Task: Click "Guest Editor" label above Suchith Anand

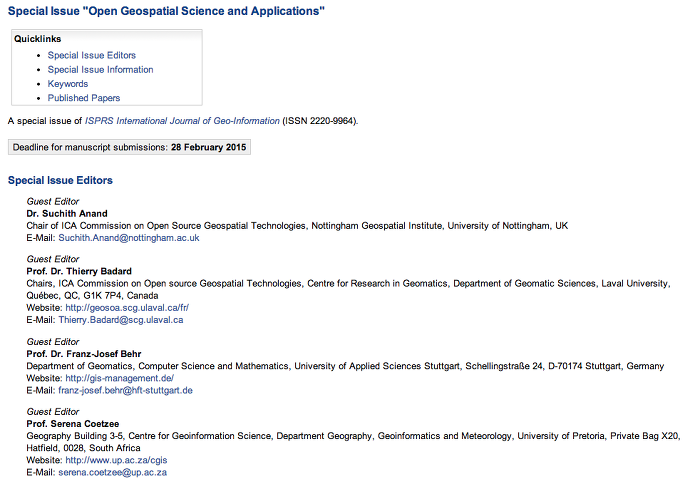Action: coord(53,202)
